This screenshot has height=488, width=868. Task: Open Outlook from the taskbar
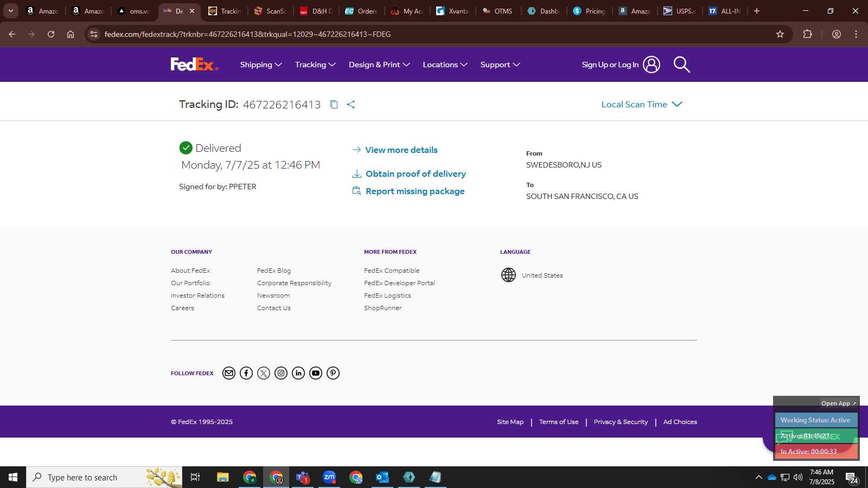pos(382,477)
